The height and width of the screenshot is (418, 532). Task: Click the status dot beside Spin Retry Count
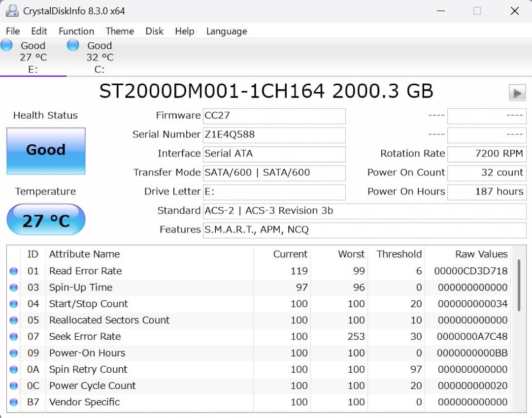[x=13, y=369]
